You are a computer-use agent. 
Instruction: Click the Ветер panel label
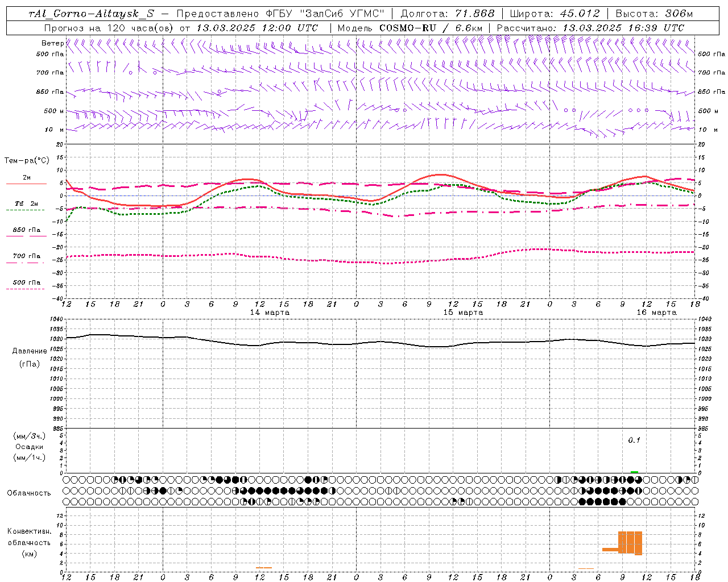52,43
